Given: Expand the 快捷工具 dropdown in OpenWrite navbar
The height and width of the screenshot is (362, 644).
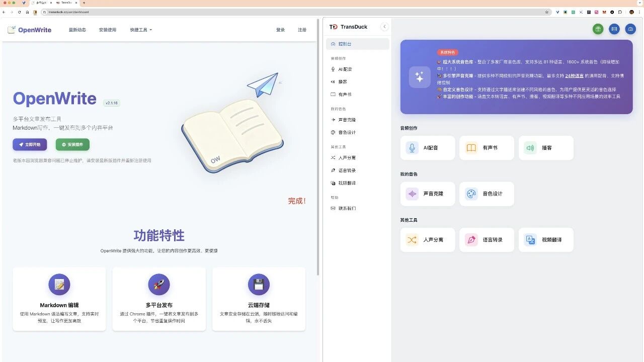Looking at the screenshot, I should click(x=141, y=30).
